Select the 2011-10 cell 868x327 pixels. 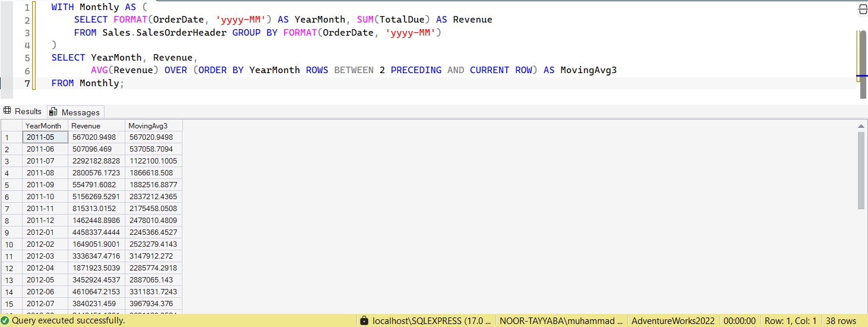point(45,197)
